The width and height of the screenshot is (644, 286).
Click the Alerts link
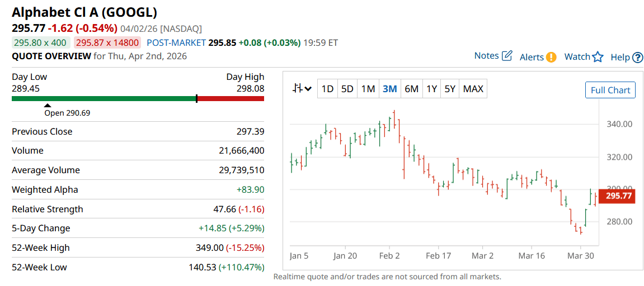point(532,58)
